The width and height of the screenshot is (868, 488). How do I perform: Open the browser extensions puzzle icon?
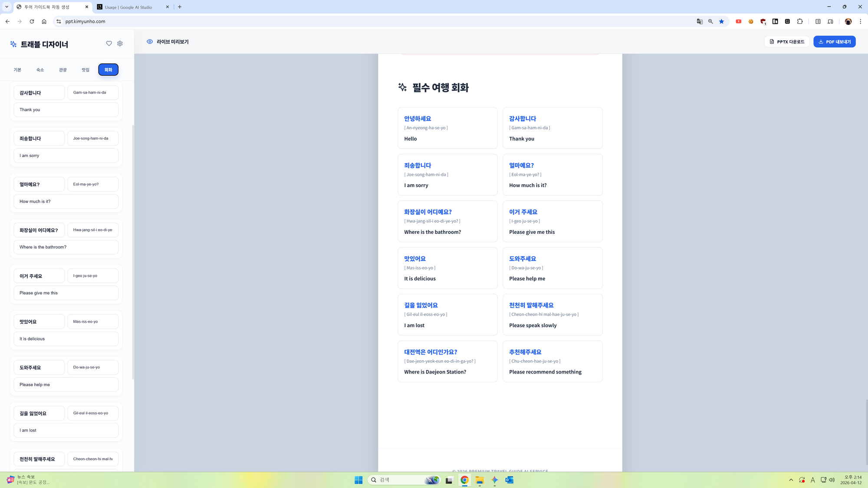click(800, 21)
